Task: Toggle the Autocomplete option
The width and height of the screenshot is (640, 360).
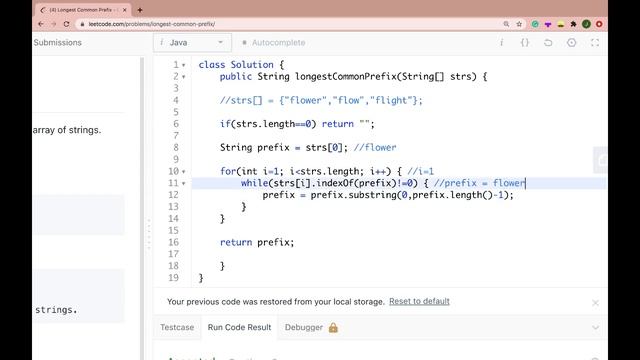Action: [274, 42]
